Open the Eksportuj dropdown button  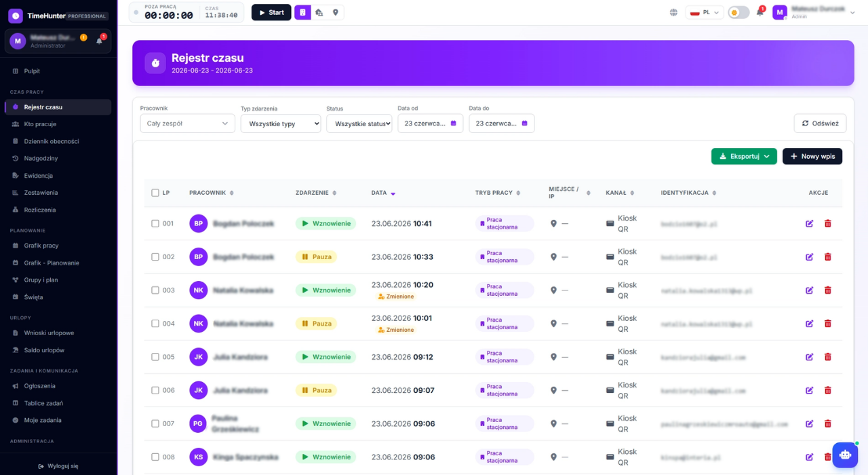(x=744, y=156)
